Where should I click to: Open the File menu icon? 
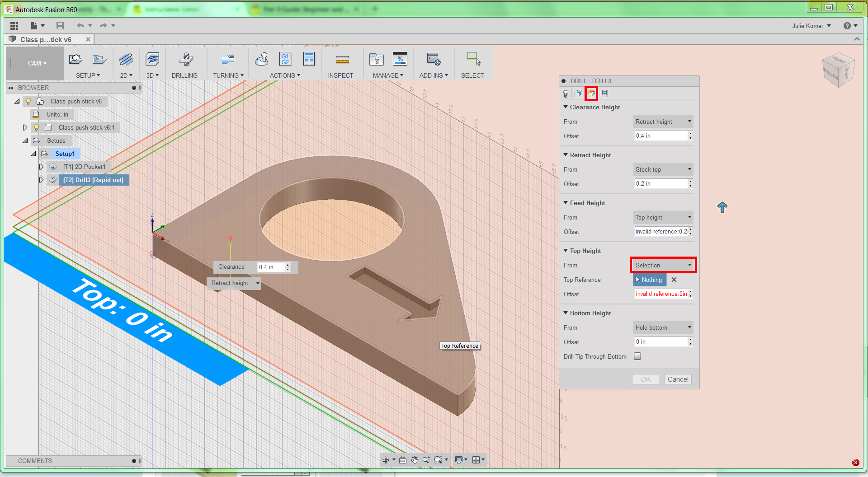[x=35, y=26]
